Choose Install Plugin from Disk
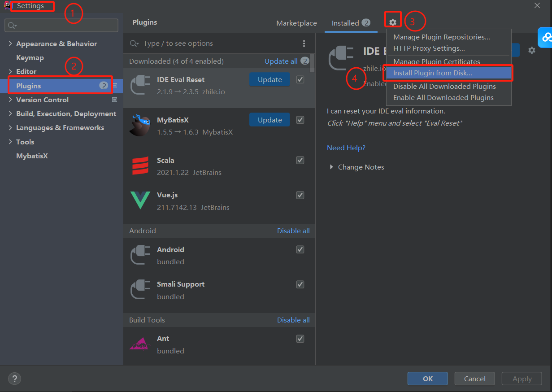Image resolution: width=552 pixels, height=392 pixels. (449, 73)
